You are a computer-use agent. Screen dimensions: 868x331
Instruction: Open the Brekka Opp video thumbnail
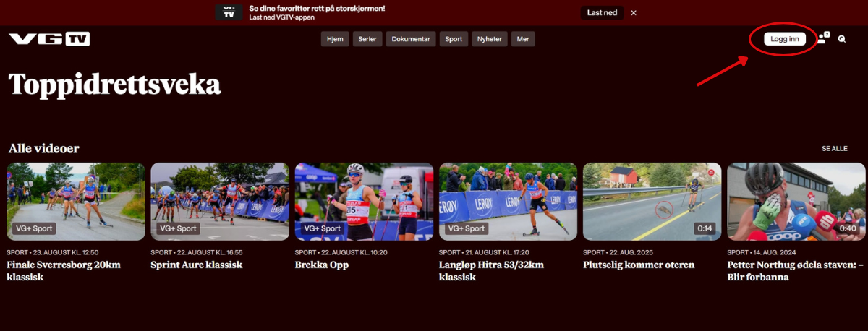tap(364, 202)
